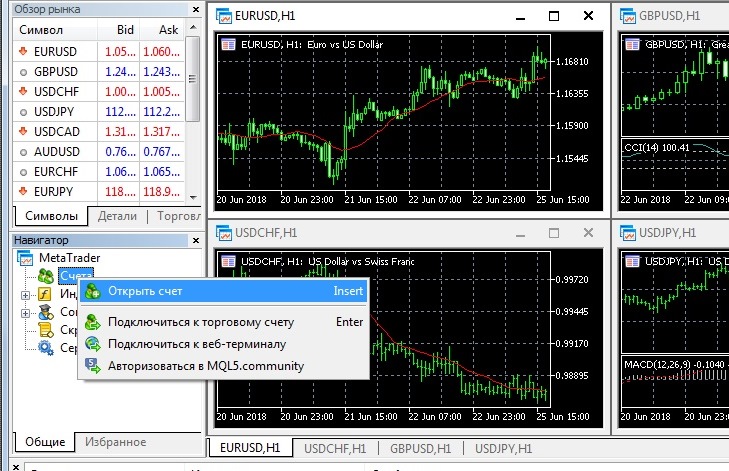Click the connect to trade account icon
The height and width of the screenshot is (471, 729).
tap(93, 322)
